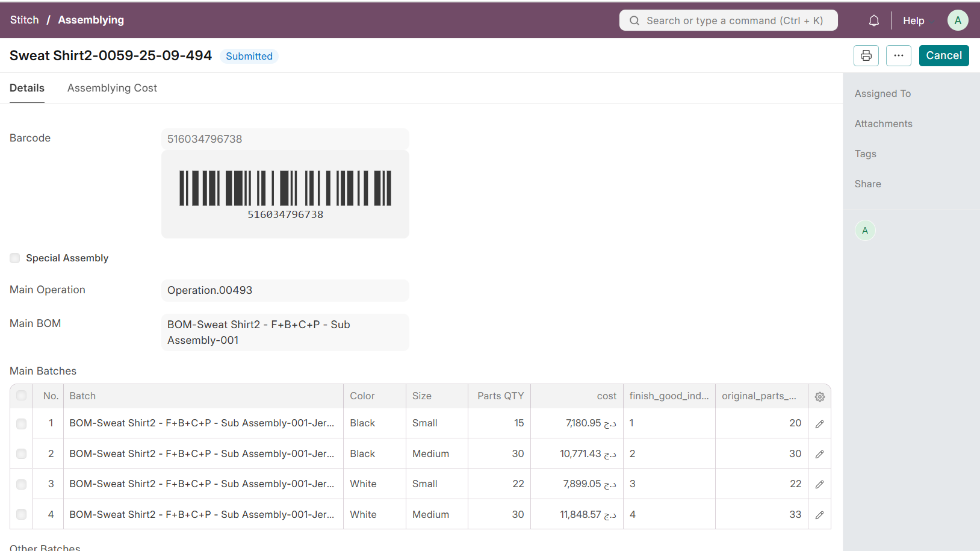Click original parts cell 20 in row 1

(x=761, y=423)
